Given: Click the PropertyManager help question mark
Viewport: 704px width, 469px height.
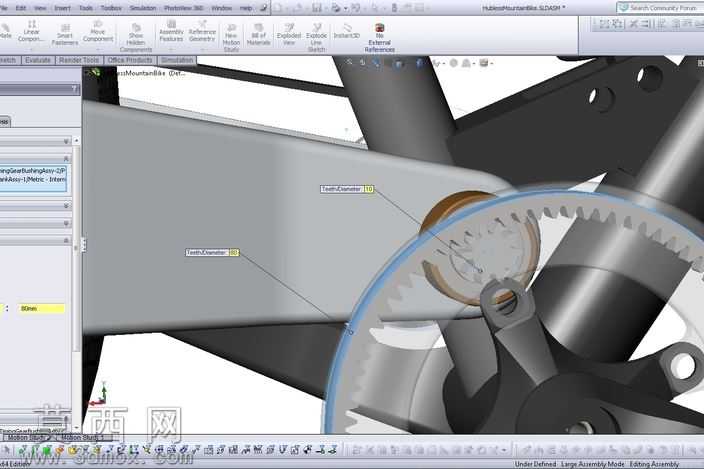Looking at the screenshot, I should pos(75,89).
